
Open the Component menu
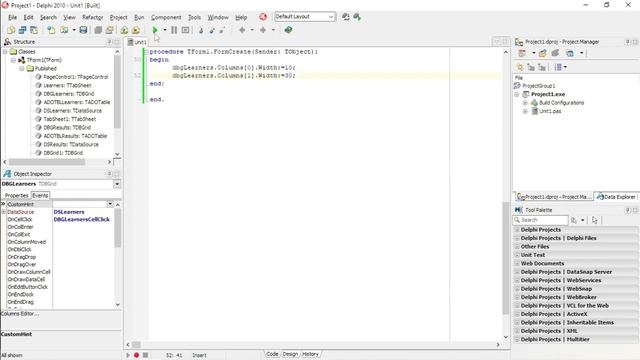pos(166,17)
